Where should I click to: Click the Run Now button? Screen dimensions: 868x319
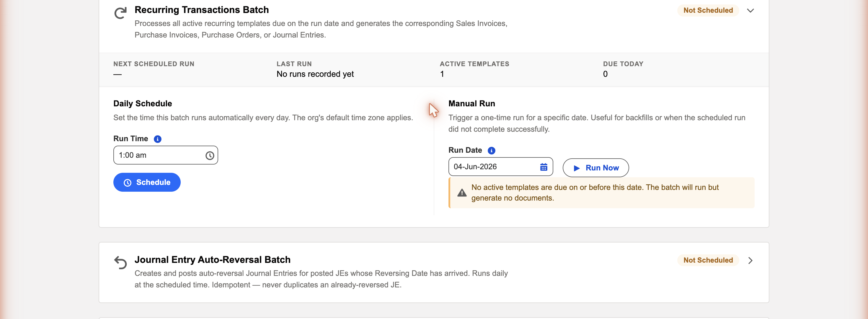pyautogui.click(x=595, y=167)
